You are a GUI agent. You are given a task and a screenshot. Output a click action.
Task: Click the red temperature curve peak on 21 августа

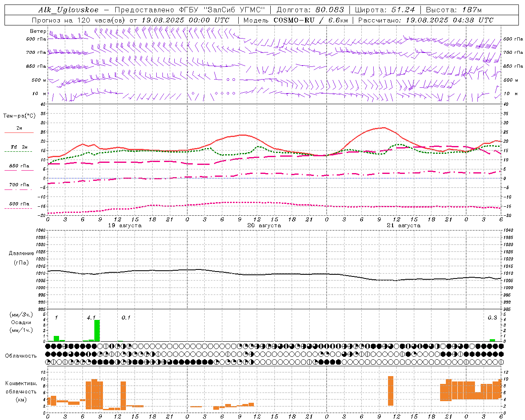click(x=383, y=128)
